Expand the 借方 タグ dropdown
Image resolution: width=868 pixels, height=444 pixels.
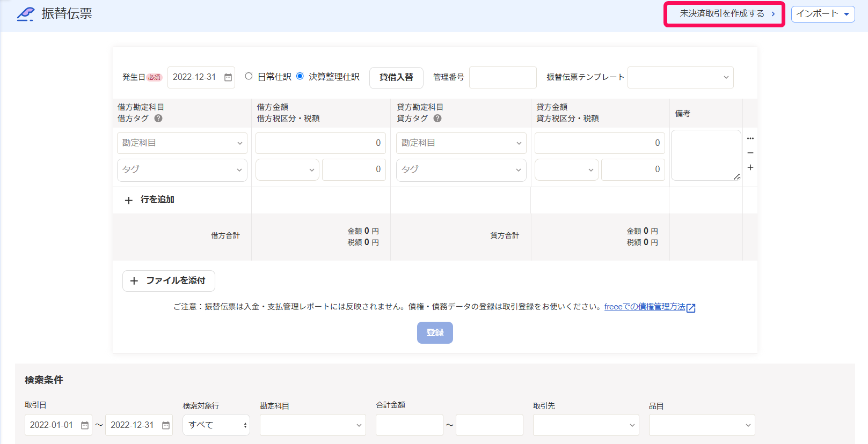pyautogui.click(x=182, y=170)
